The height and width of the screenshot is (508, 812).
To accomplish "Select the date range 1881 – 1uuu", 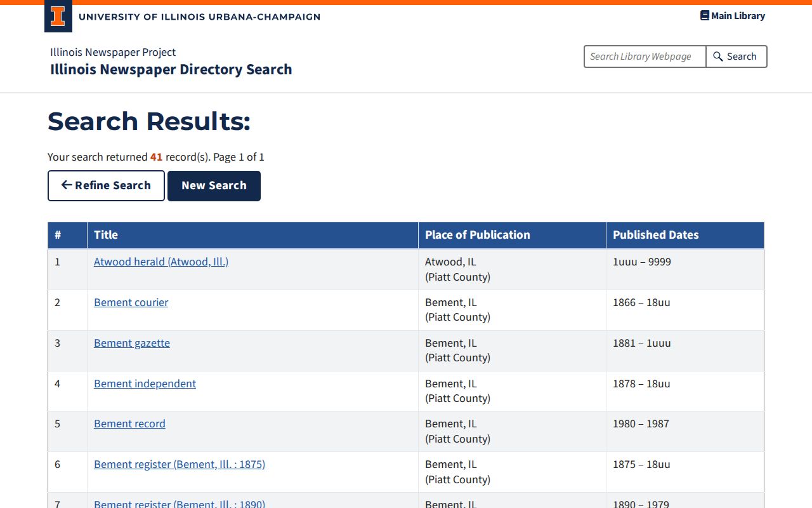I will coord(642,343).
